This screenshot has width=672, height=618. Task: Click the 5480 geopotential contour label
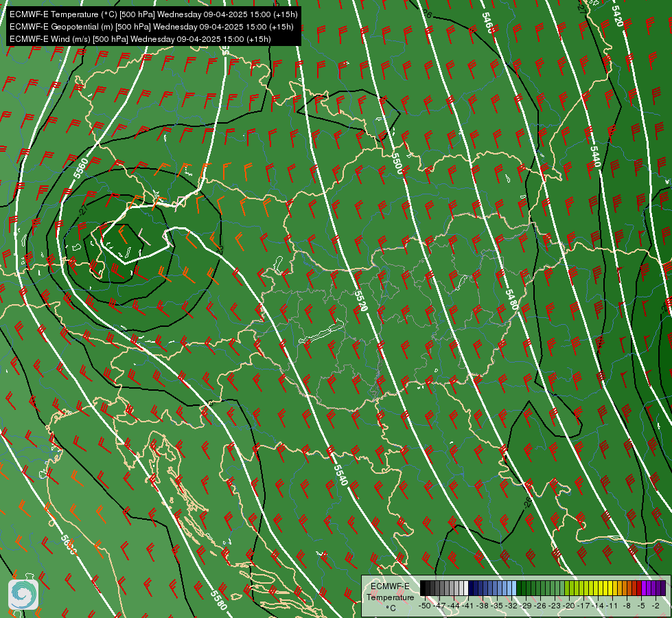(511, 299)
